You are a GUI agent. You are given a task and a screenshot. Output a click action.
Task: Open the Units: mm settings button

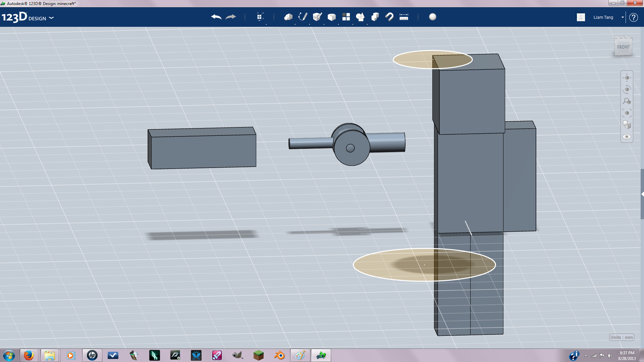pyautogui.click(x=622, y=337)
